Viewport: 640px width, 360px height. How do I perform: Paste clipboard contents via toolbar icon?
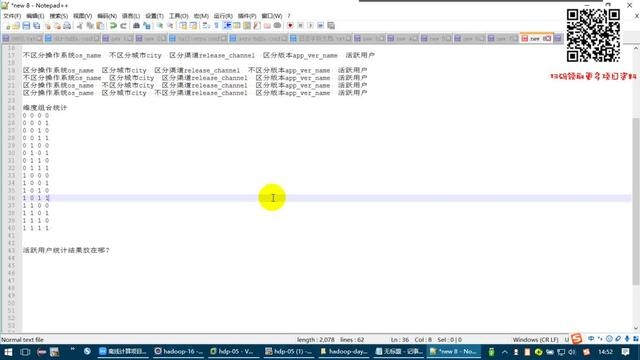coord(100,26)
